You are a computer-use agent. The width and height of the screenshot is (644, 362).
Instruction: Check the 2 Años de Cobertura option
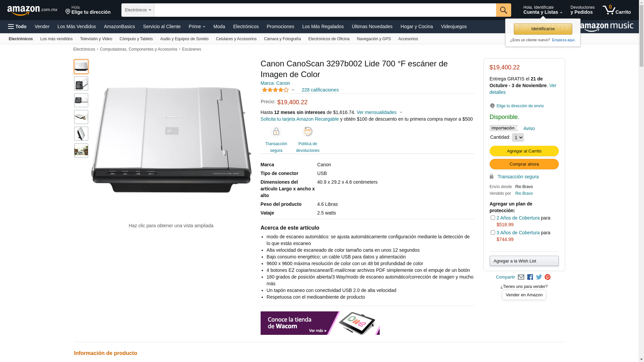tap(493, 218)
